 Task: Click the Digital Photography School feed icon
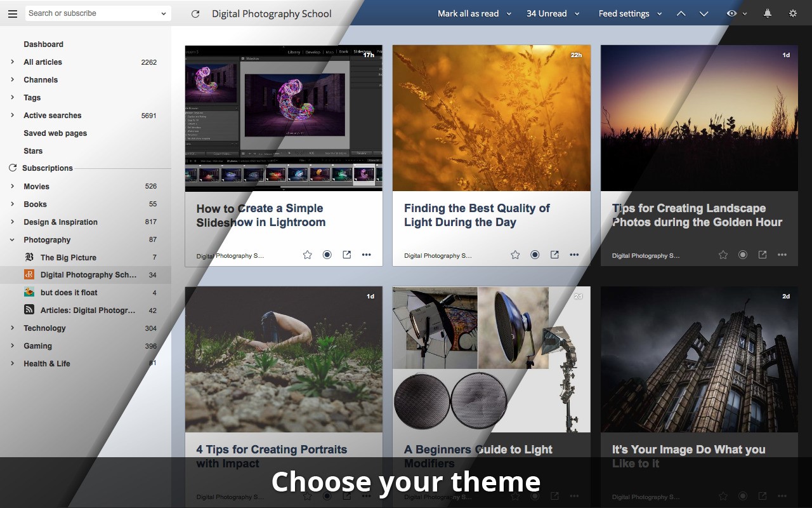29,274
